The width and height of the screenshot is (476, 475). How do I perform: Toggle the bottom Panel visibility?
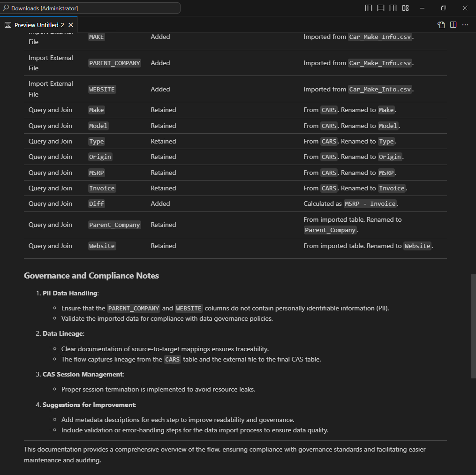380,8
